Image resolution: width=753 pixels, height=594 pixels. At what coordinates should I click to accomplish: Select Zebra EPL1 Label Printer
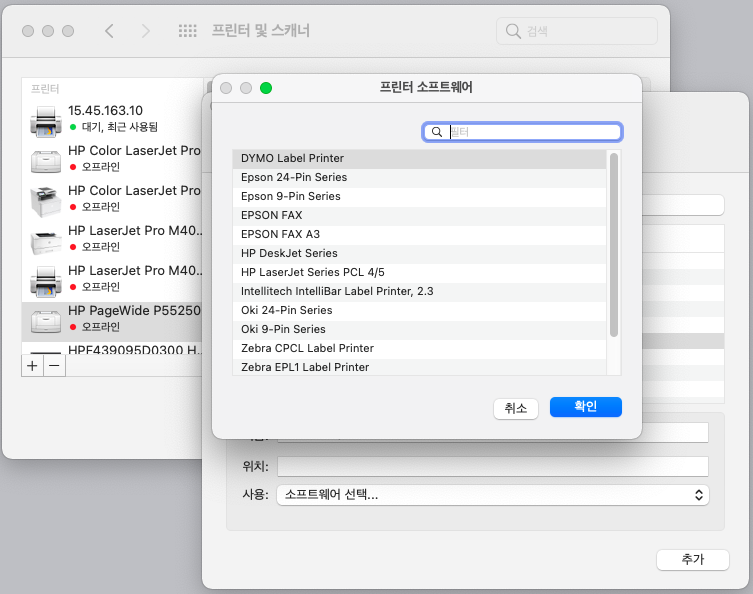tap(419, 367)
